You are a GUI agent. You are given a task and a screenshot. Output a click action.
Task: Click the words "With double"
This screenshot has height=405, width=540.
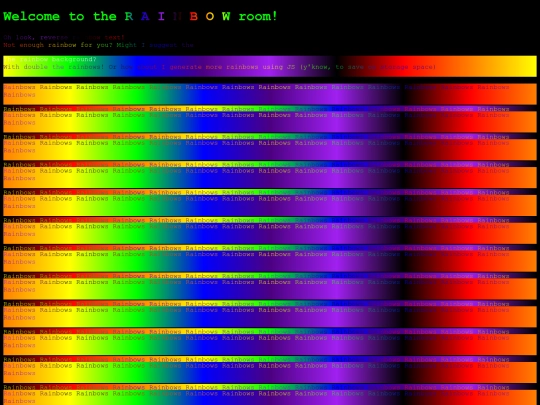tap(25, 67)
